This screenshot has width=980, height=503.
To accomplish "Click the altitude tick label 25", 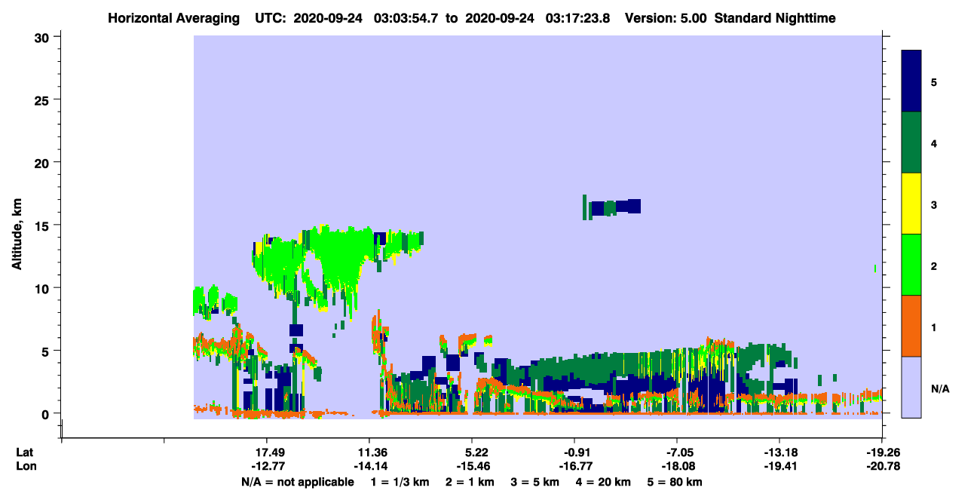I will pyautogui.click(x=44, y=100).
